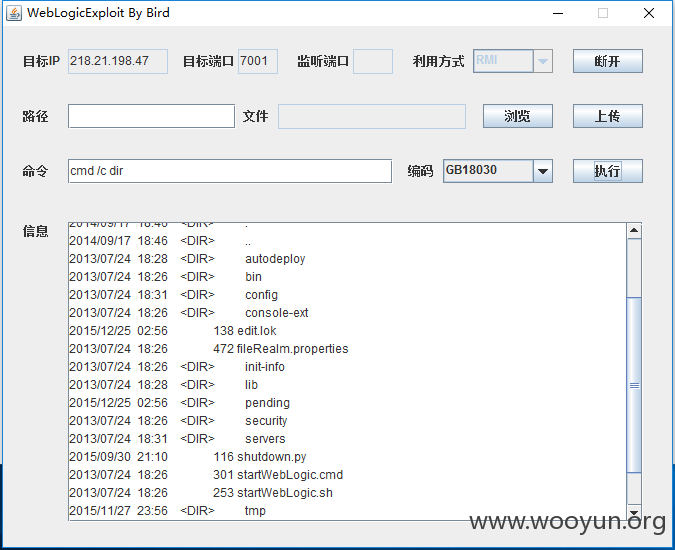Select the bin directory line
Image resolution: width=675 pixels, height=550 pixels.
tap(165, 277)
